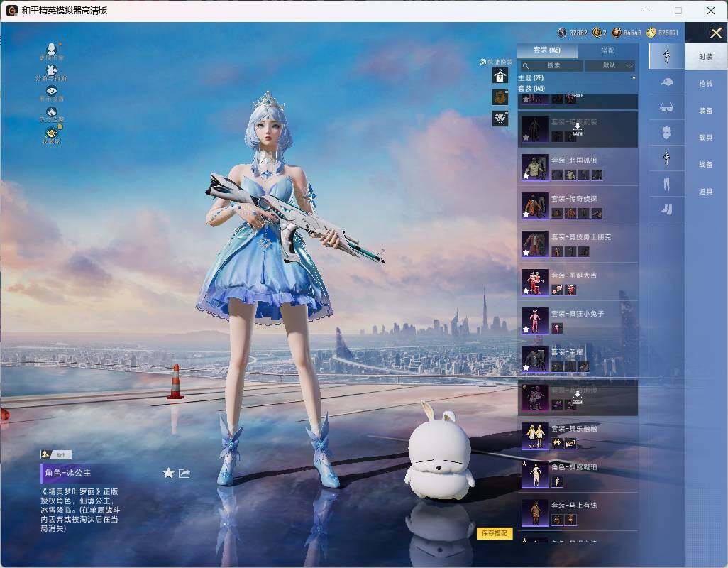Select the pants category icon

click(666, 184)
